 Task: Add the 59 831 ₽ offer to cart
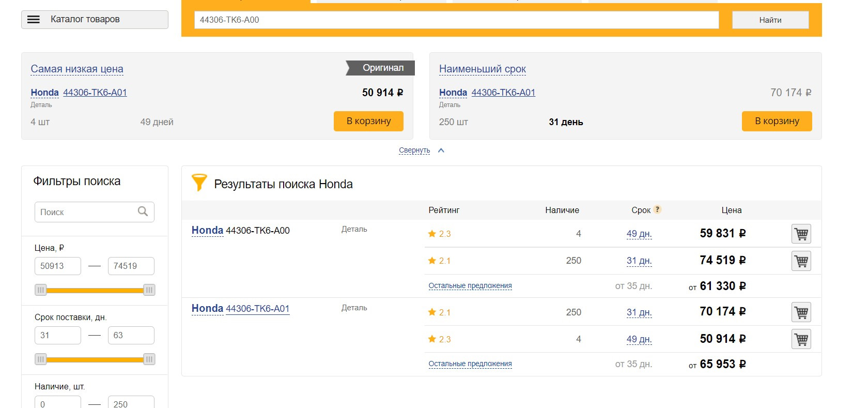(801, 234)
